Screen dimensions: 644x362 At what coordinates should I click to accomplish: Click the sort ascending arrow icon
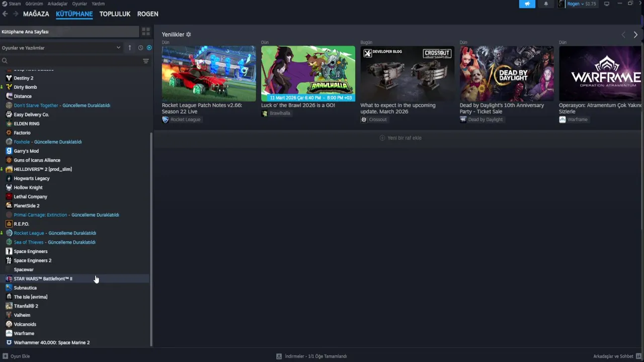(x=130, y=48)
